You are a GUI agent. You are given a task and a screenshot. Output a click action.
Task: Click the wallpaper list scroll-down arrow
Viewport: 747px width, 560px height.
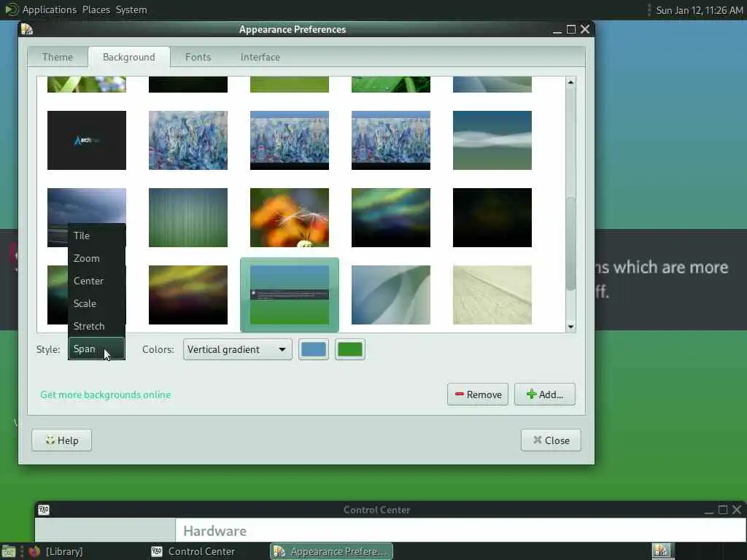click(570, 327)
